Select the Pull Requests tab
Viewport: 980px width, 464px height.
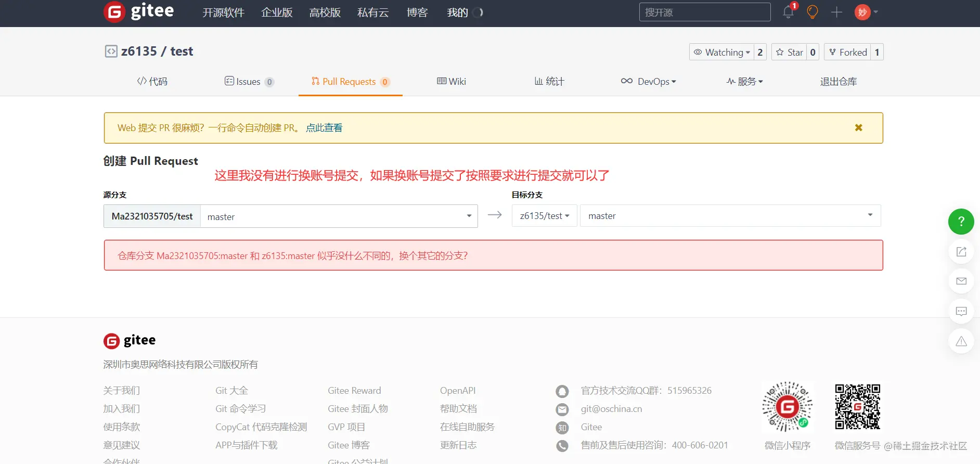click(351, 82)
